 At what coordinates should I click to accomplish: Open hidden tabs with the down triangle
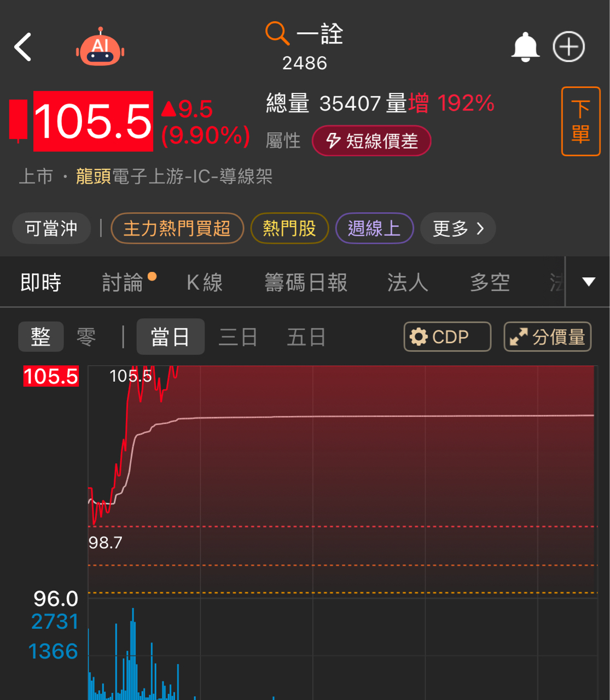click(x=588, y=282)
